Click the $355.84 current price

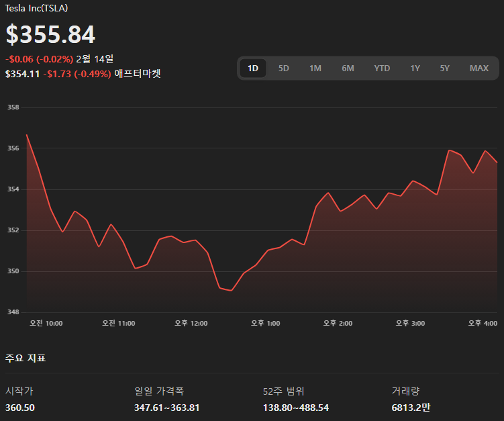50,34
